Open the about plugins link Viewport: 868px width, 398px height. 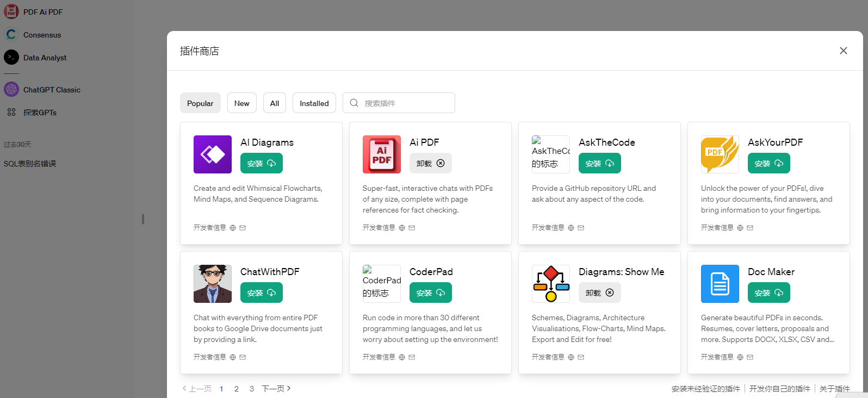pos(835,389)
